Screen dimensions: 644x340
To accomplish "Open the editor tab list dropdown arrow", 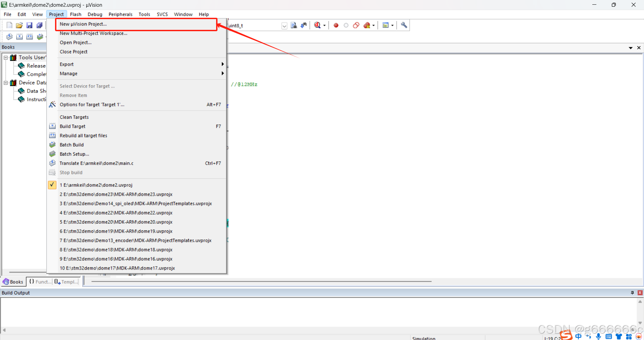I will coord(631,48).
